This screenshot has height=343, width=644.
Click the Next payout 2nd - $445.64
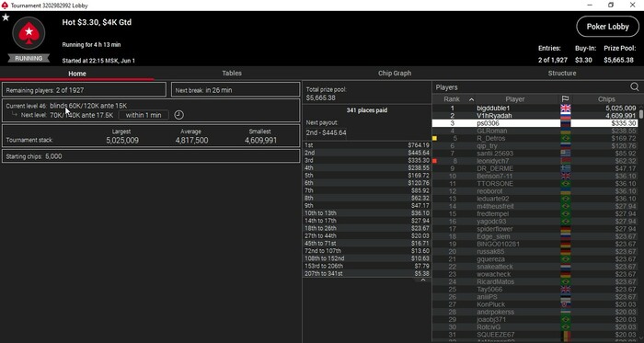(326, 133)
